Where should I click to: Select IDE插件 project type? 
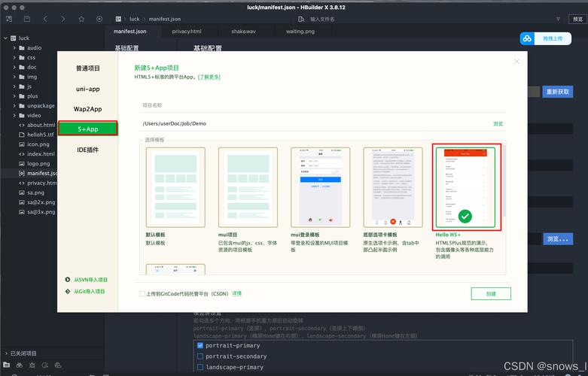click(88, 150)
